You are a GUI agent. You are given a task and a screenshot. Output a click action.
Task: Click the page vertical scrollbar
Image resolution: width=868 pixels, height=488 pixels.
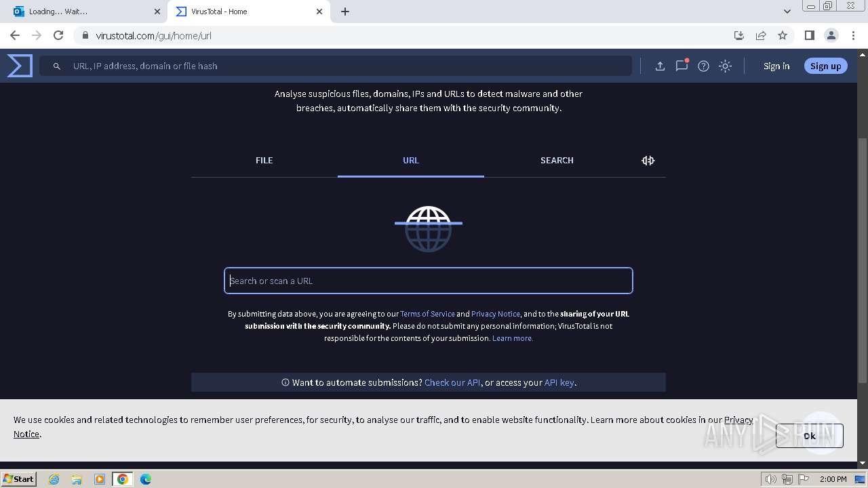(863, 260)
